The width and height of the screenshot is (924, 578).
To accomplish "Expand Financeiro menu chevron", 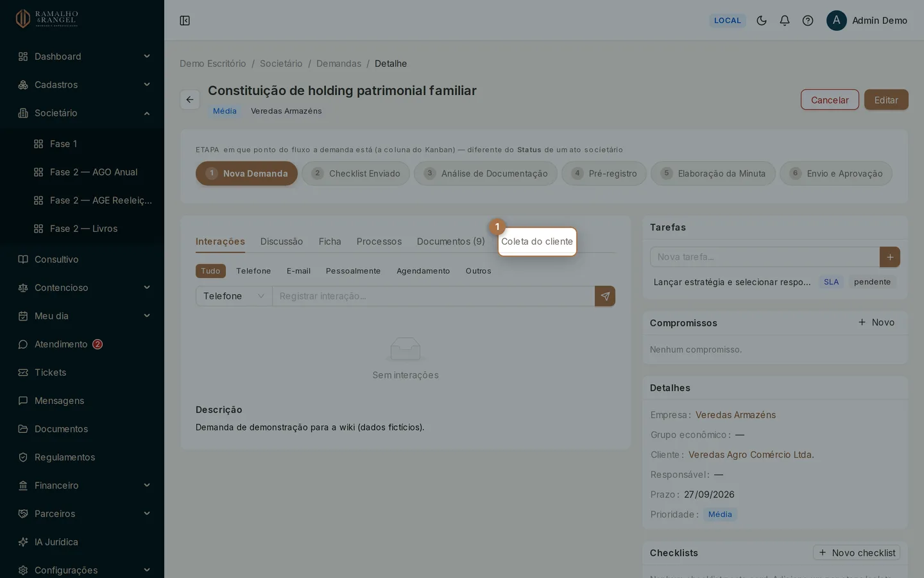I will (147, 486).
